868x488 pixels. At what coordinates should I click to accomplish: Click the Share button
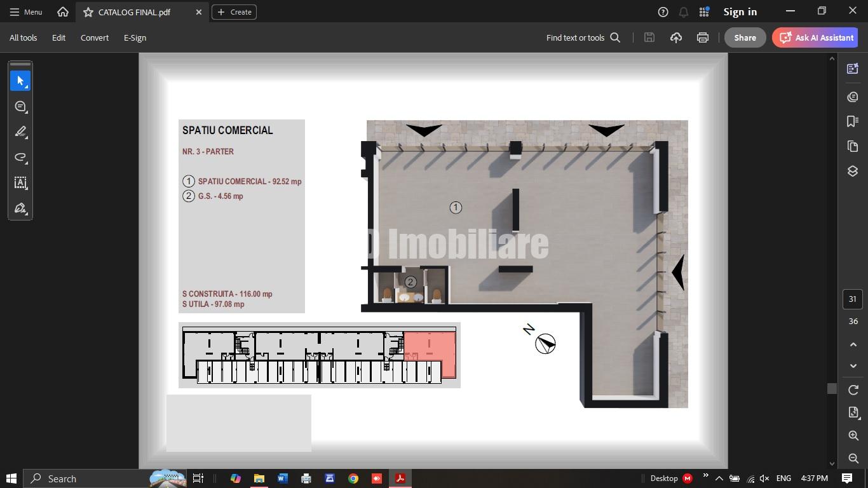[x=745, y=37]
